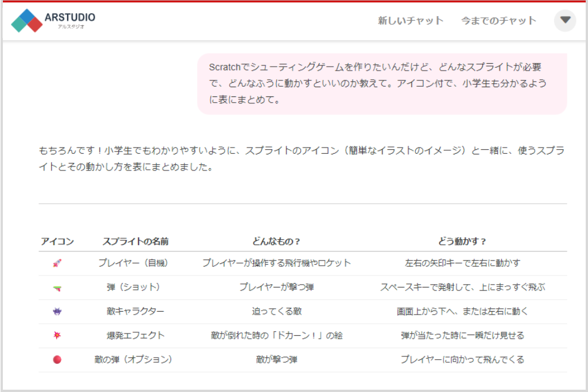Open 今までのチャット history

coord(498,21)
